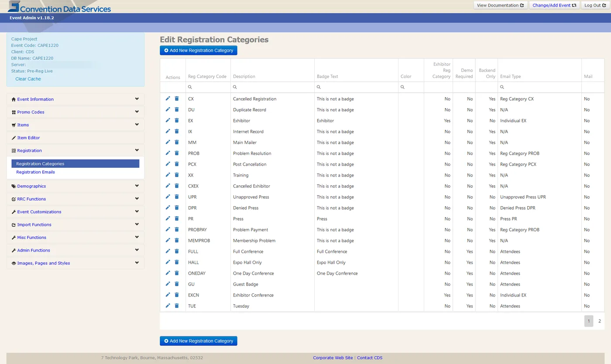This screenshot has height=364, width=611.
Task: Expand the Demographics section chevron
Action: (x=137, y=186)
